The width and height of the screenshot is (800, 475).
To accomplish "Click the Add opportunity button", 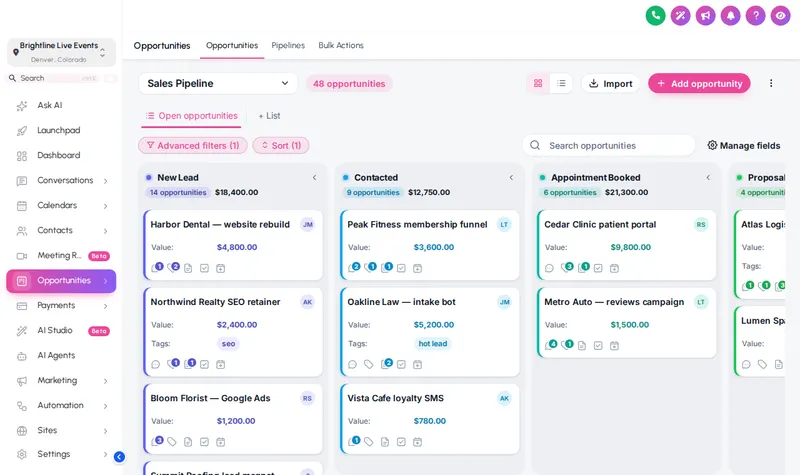I will [699, 83].
